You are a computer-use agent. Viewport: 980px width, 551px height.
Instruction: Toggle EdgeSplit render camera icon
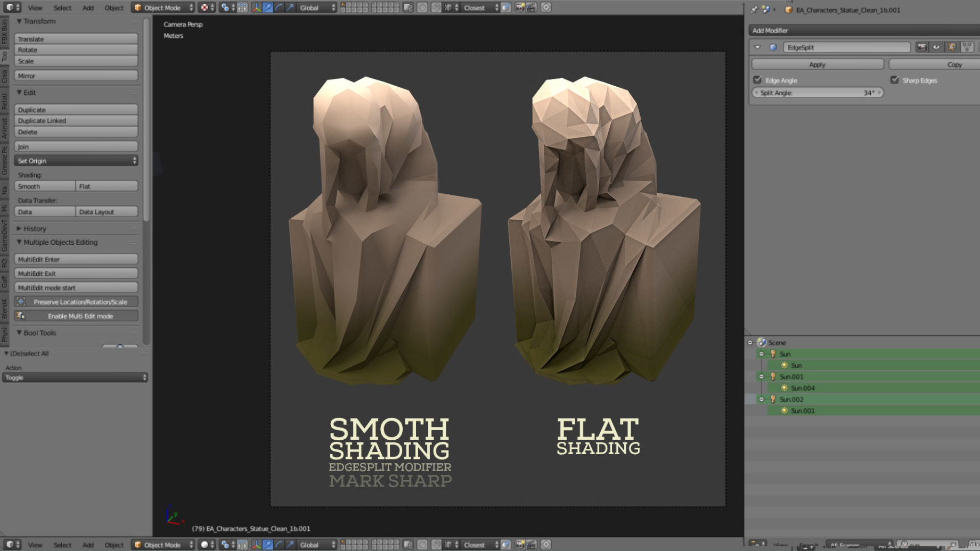tap(921, 47)
